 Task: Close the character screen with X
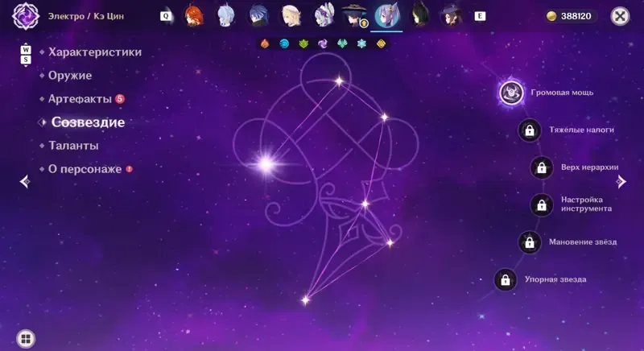point(620,16)
